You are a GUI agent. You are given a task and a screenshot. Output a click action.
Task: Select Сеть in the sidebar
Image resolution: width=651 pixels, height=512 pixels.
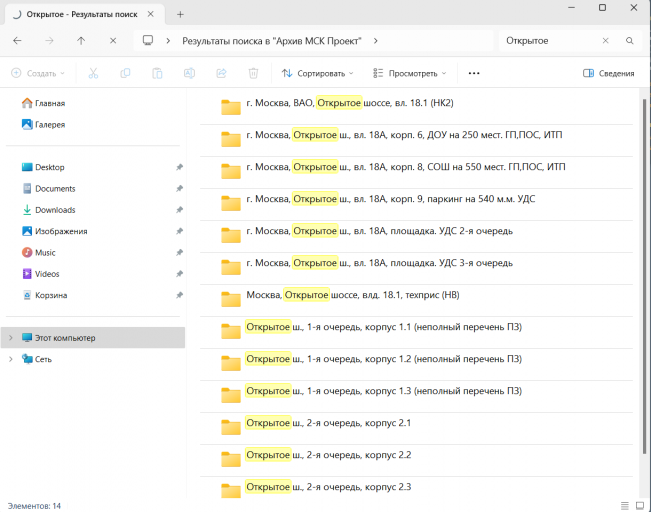click(37, 359)
